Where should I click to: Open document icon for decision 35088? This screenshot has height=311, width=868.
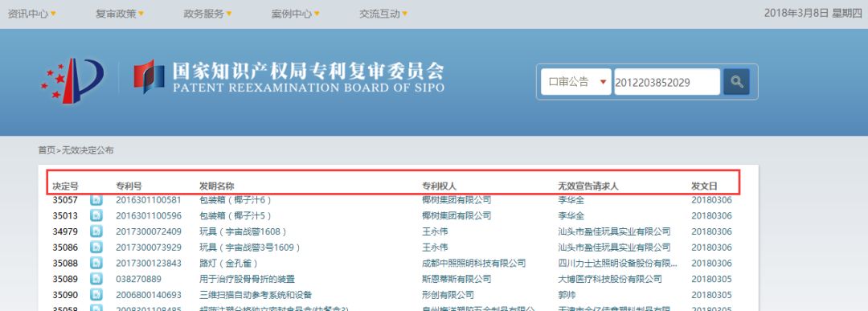click(96, 264)
